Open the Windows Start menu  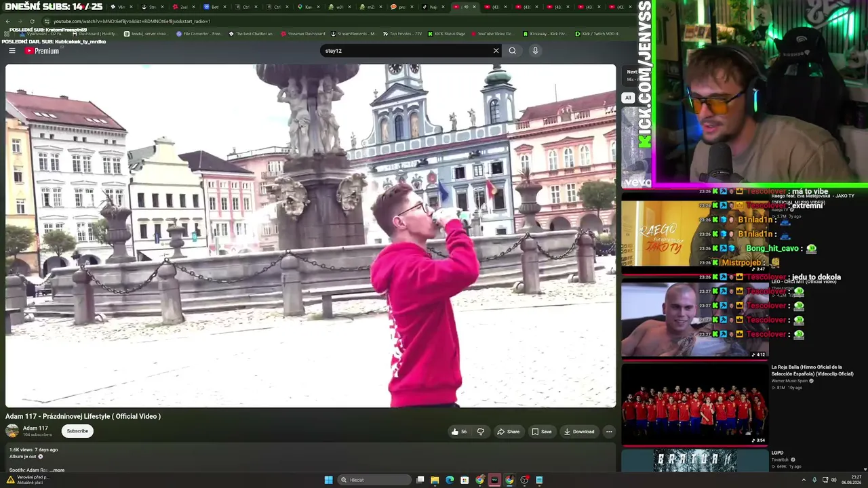coord(328,480)
